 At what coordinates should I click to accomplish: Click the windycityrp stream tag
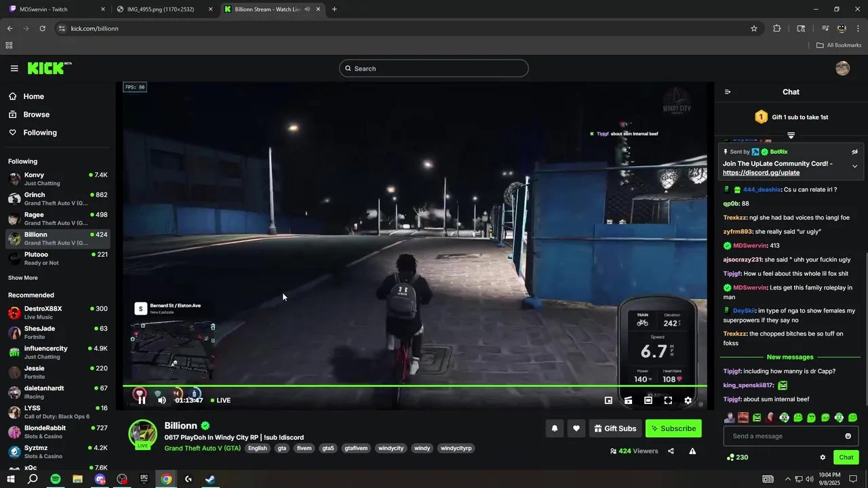tap(456, 448)
